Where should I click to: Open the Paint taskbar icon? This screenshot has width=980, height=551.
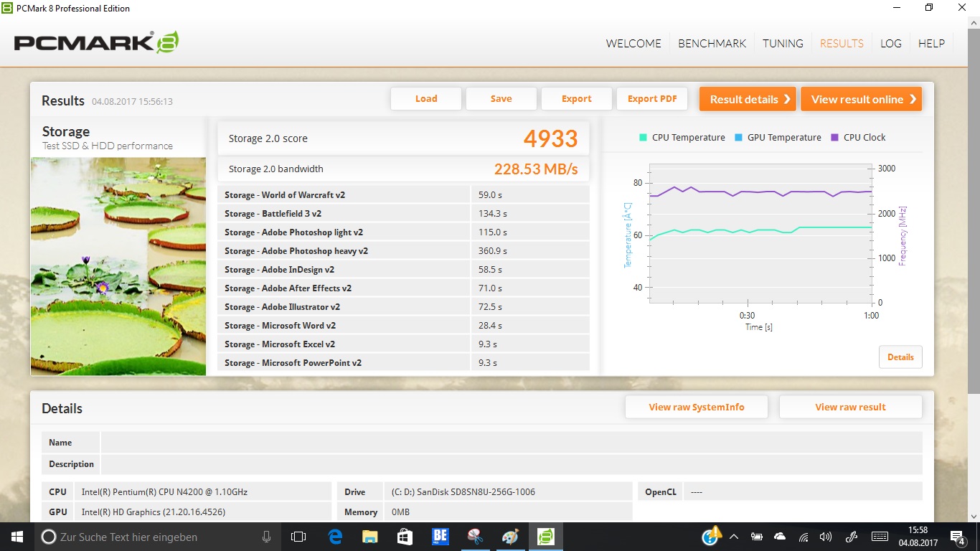click(510, 537)
